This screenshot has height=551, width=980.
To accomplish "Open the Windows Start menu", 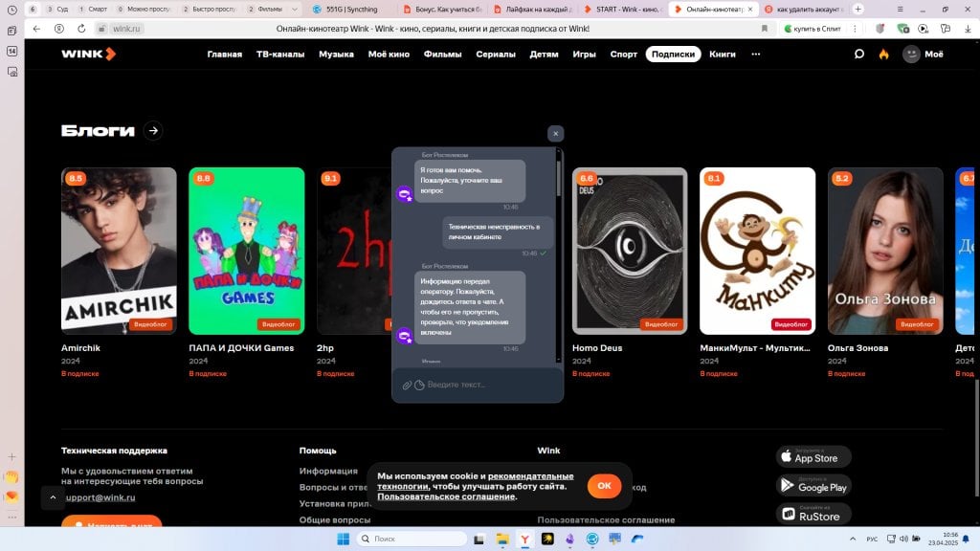I will pyautogui.click(x=344, y=539).
